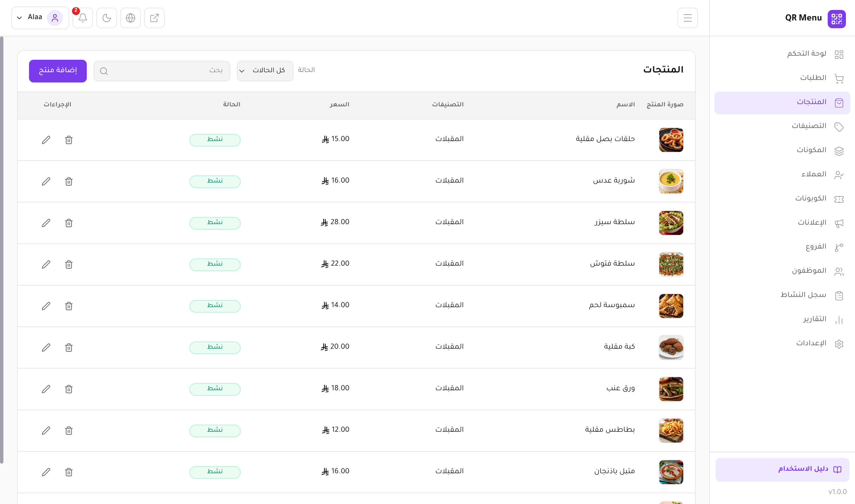This screenshot has width=855, height=504.
Task: Delete the حلقات بصل مقلية product
Action: [69, 140]
